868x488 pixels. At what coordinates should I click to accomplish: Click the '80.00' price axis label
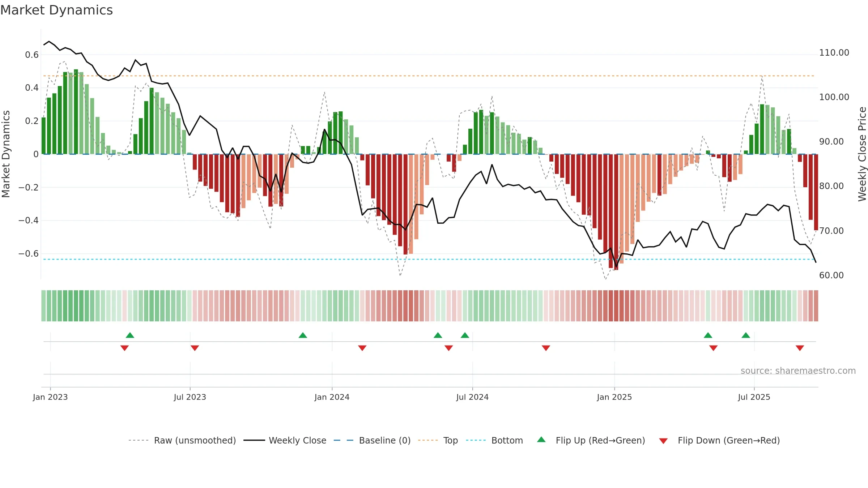(x=831, y=186)
